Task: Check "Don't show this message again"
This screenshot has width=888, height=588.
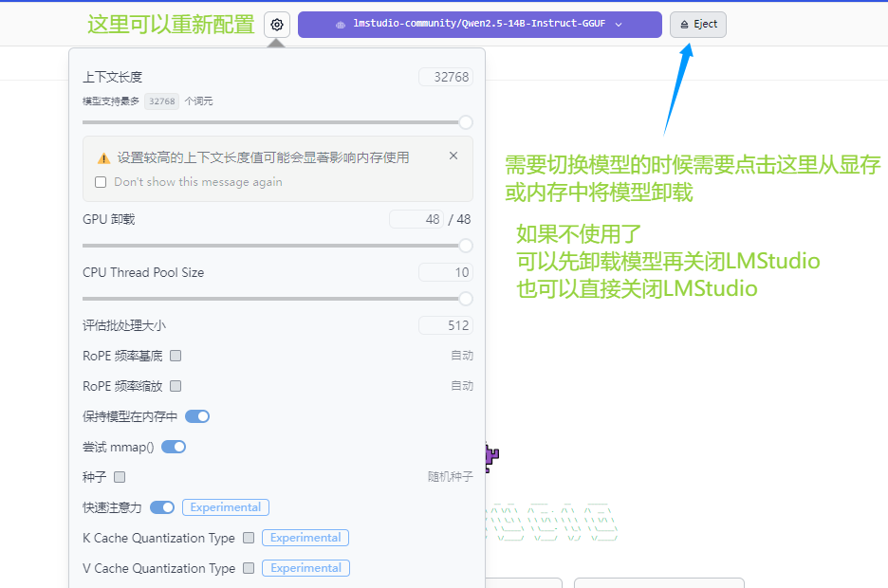Action: 101,182
